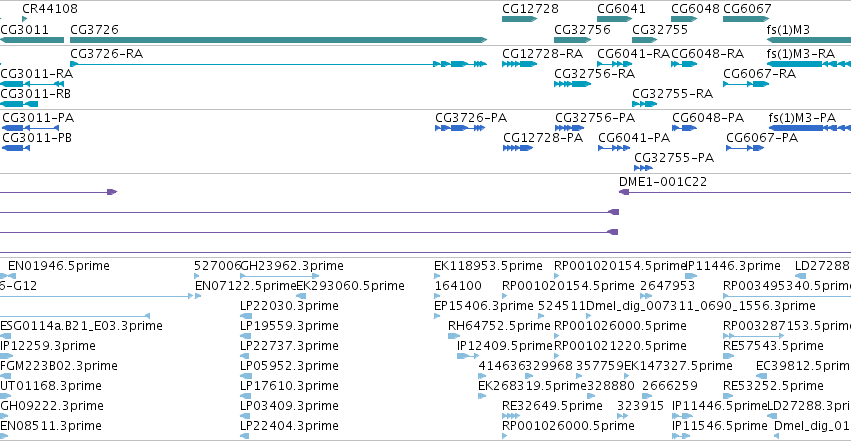Screen dimensions: 851x441
Task: Select EST IP12409.5prime
Action: (505, 346)
